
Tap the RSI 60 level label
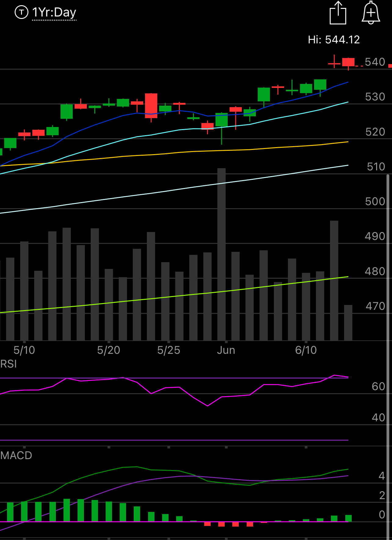(x=379, y=386)
